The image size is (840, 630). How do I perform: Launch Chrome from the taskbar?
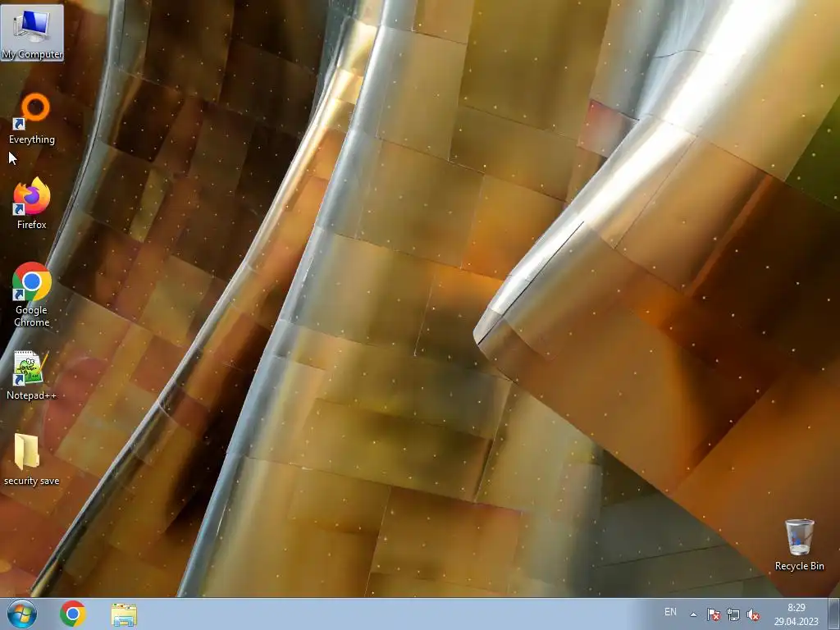point(73,614)
